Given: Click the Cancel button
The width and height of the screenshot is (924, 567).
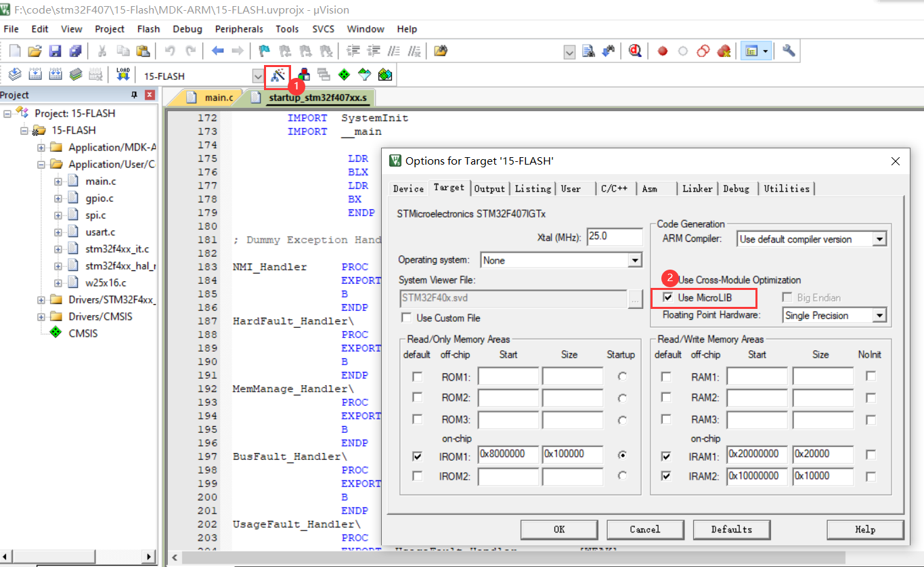Looking at the screenshot, I should coord(644,529).
